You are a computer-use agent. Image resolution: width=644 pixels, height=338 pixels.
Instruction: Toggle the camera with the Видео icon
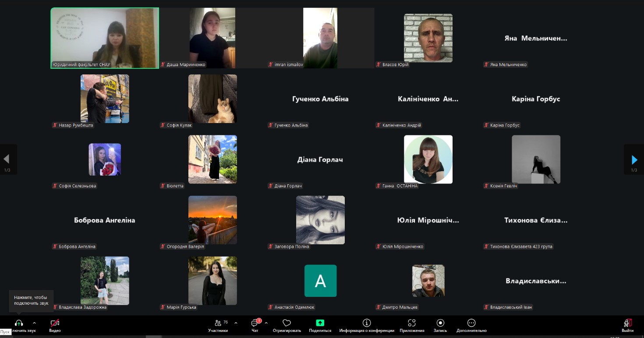(55, 323)
